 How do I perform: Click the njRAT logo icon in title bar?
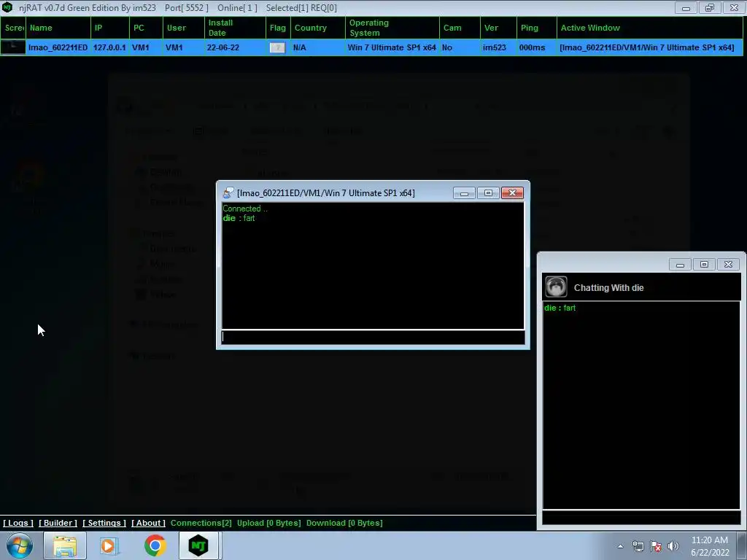click(7, 7)
